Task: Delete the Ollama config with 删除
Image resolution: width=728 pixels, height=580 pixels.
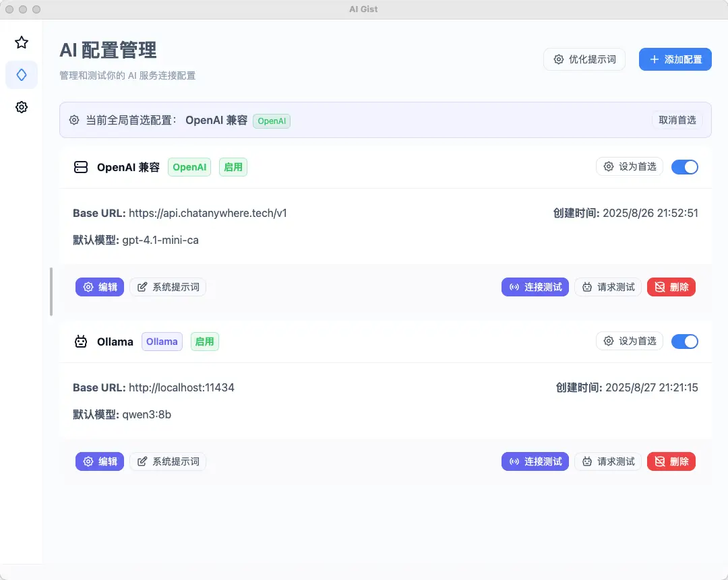Action: click(671, 461)
